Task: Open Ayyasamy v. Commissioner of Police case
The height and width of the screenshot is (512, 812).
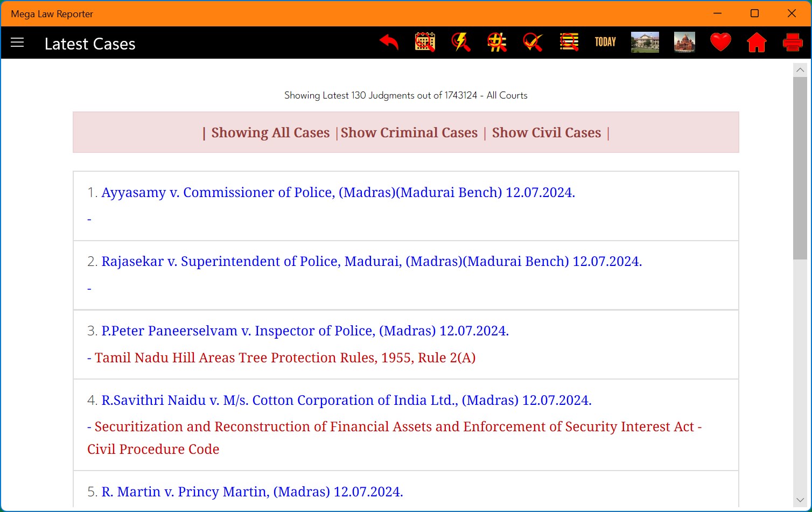Action: [x=338, y=193]
